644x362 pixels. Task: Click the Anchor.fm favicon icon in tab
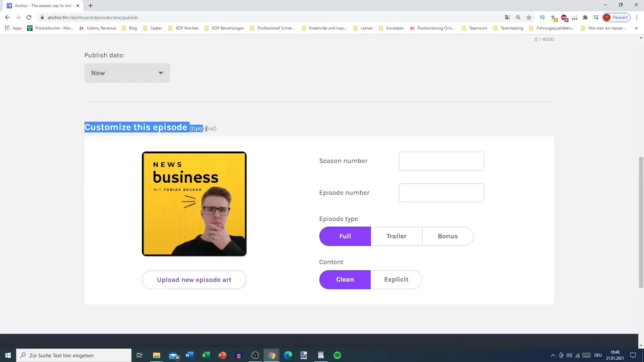tap(9, 5)
